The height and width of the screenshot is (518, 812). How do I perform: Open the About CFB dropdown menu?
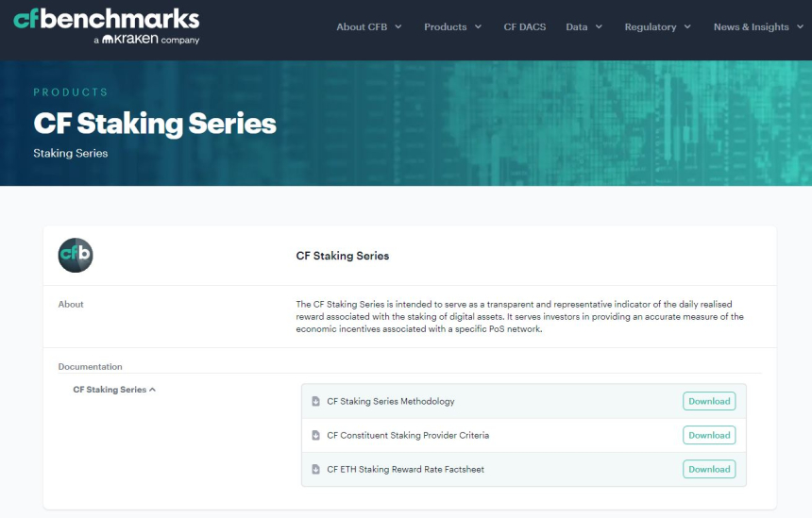pos(369,27)
